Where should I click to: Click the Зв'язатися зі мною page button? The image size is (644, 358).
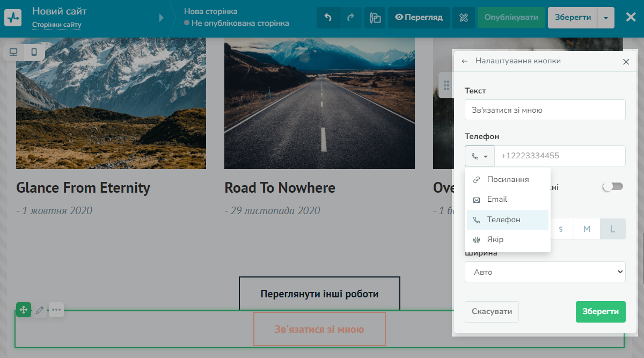319,329
